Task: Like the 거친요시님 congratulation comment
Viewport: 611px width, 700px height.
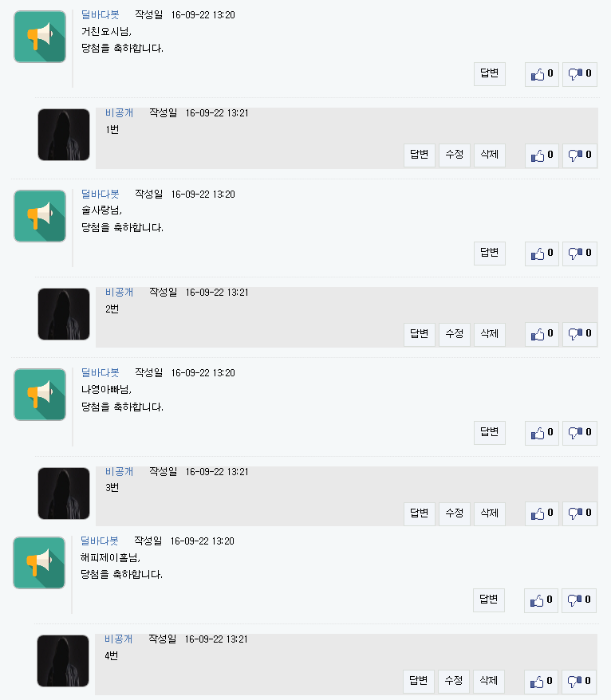Action: [x=542, y=74]
